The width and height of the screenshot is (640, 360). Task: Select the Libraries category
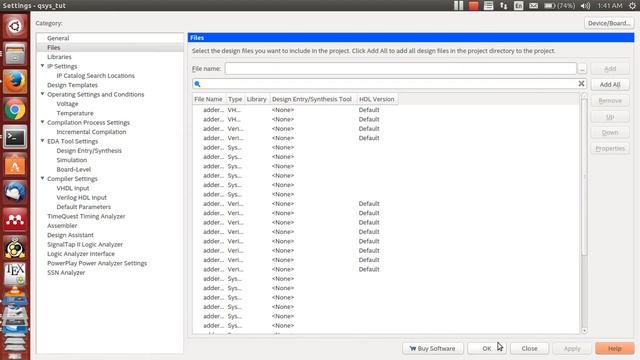point(59,57)
